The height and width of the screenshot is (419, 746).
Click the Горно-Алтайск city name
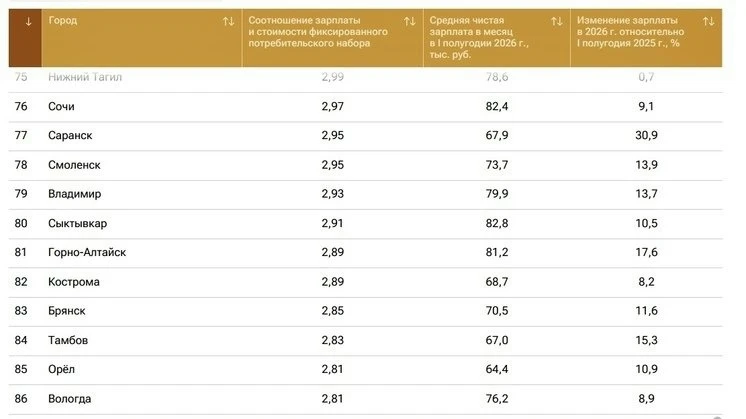click(87, 253)
